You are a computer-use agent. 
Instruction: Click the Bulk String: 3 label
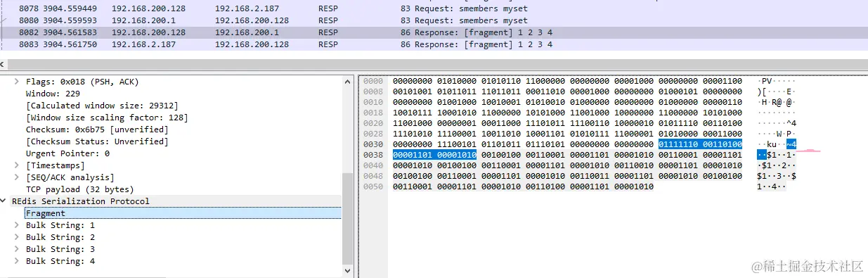(x=60, y=249)
